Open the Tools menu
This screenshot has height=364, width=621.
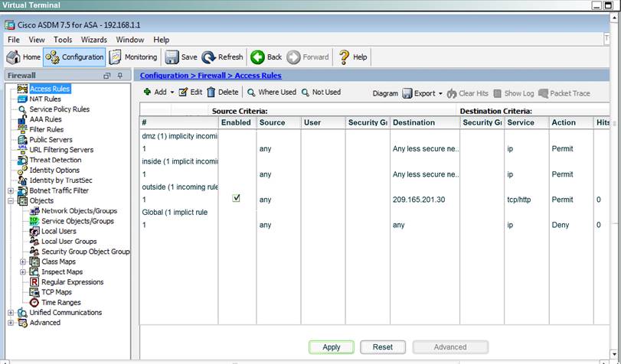click(63, 40)
